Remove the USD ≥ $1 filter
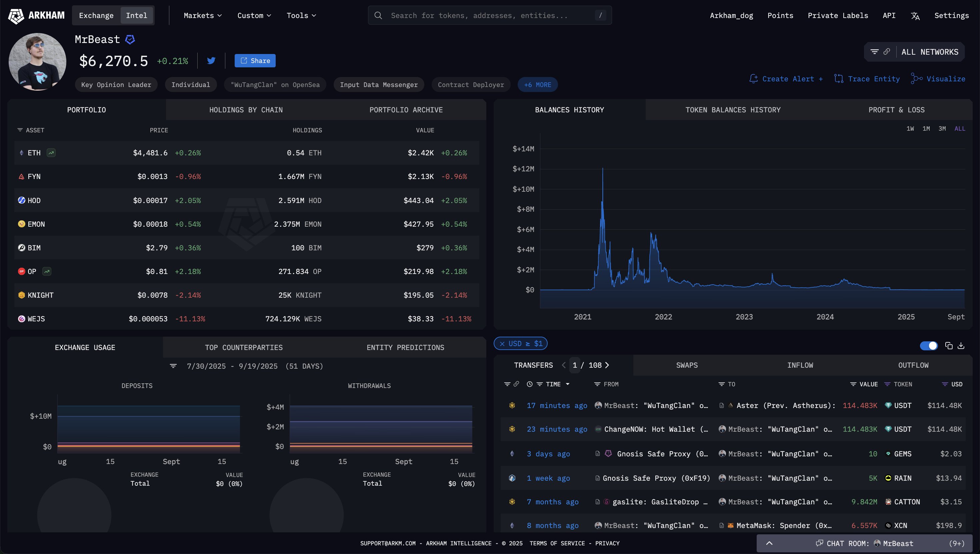The image size is (980, 554). pyautogui.click(x=502, y=344)
